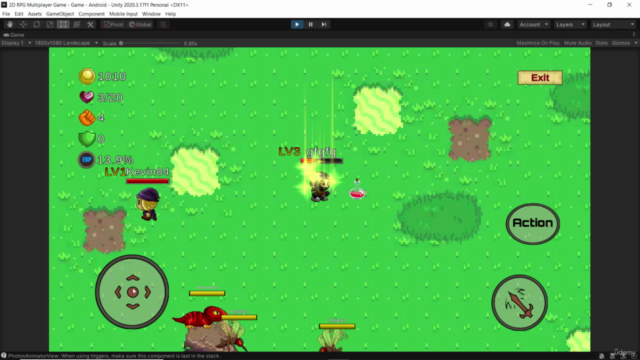Toggle Gizmos in Game view

[620, 43]
